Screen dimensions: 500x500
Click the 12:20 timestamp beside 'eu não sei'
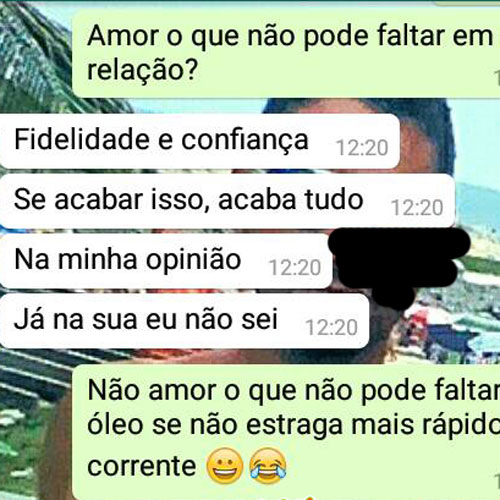tap(332, 327)
